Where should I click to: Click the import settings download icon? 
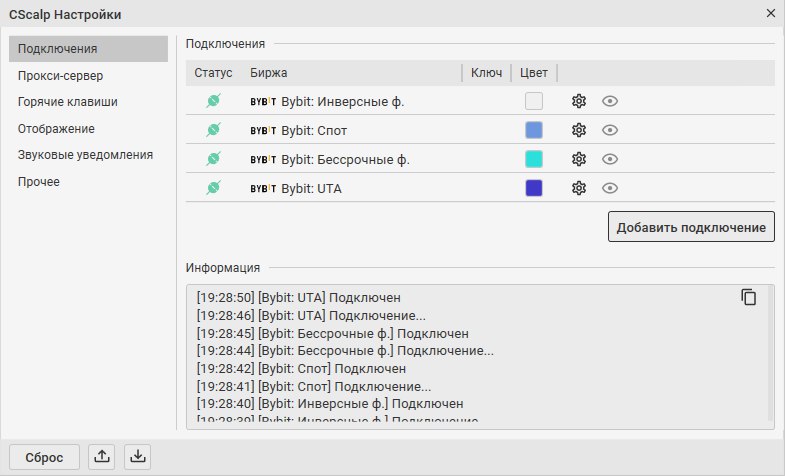pyautogui.click(x=138, y=456)
